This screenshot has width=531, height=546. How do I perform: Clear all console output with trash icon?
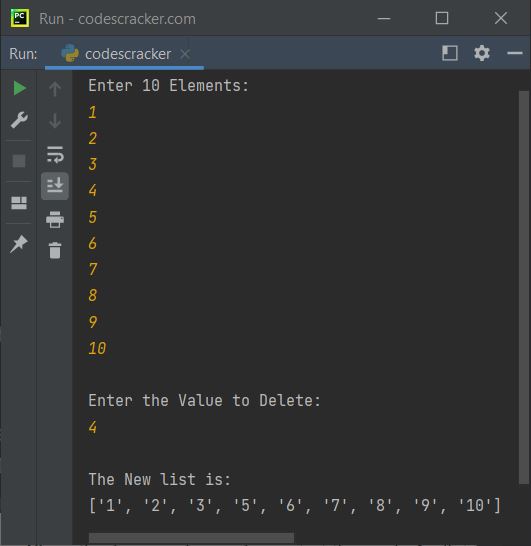55,250
